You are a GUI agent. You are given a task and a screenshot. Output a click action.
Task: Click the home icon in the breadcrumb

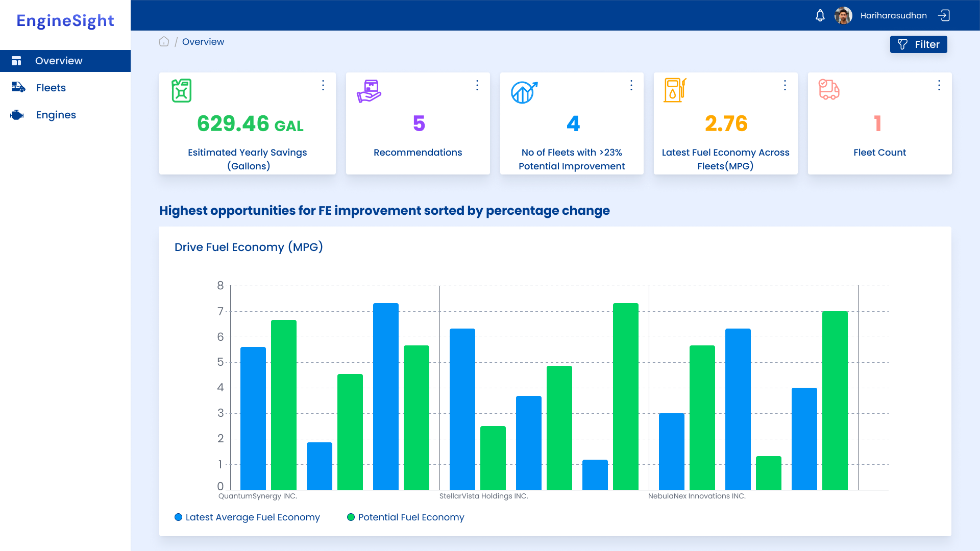[164, 41]
